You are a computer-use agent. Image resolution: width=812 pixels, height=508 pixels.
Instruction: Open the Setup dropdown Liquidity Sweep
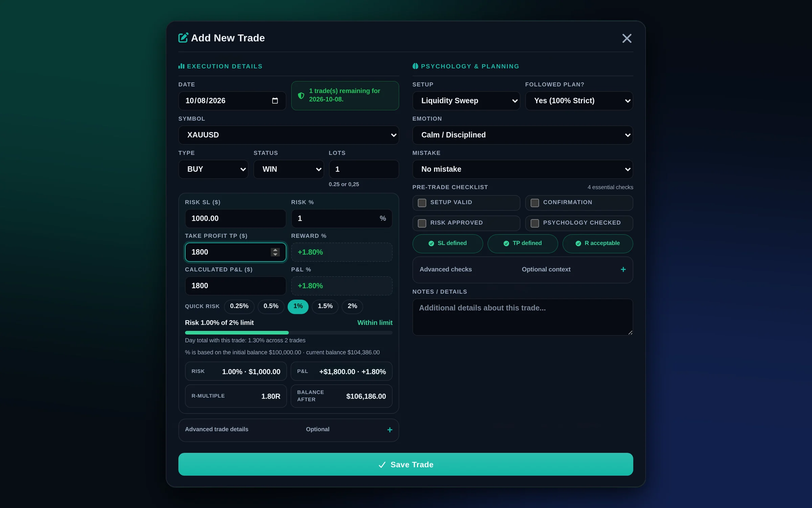pyautogui.click(x=466, y=101)
